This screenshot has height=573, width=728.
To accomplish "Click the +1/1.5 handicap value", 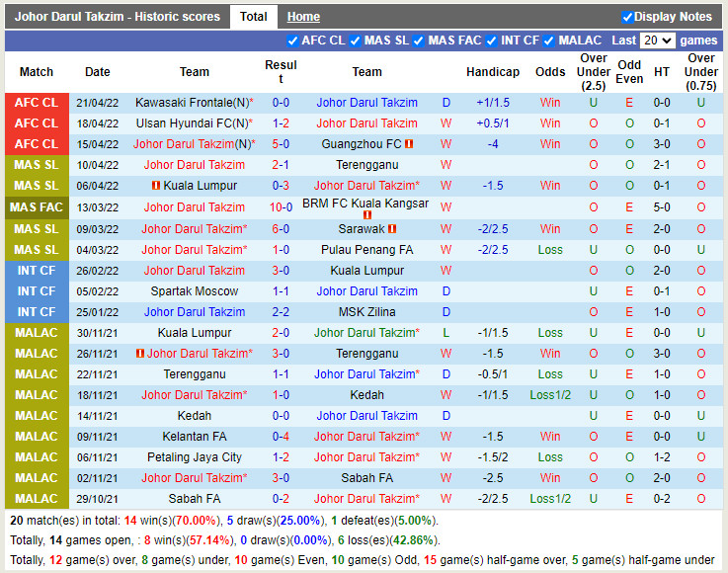I will click(x=493, y=103).
